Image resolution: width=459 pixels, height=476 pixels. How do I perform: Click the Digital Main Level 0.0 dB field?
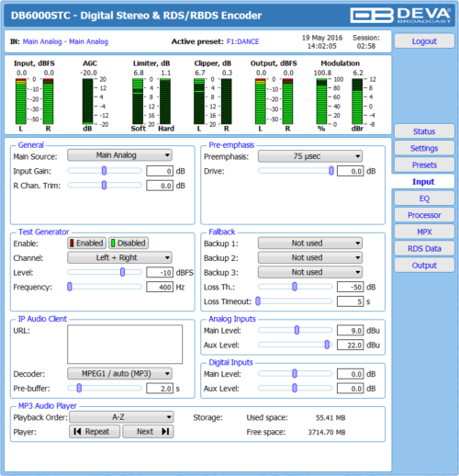point(351,374)
